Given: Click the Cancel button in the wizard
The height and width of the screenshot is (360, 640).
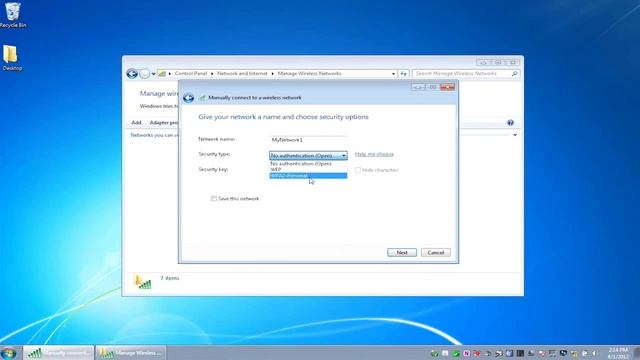Looking at the screenshot, I should [x=436, y=253].
